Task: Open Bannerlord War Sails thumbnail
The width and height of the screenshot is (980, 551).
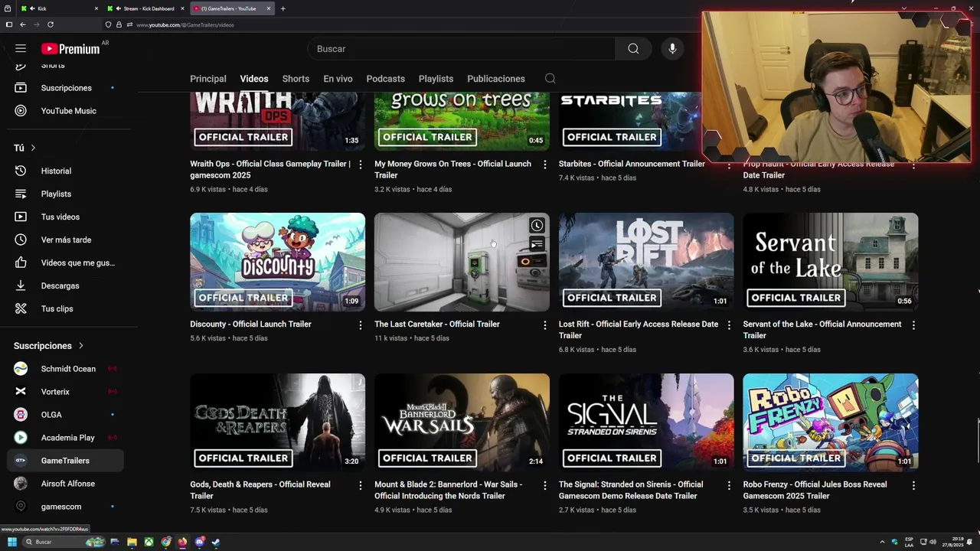Action: click(462, 422)
